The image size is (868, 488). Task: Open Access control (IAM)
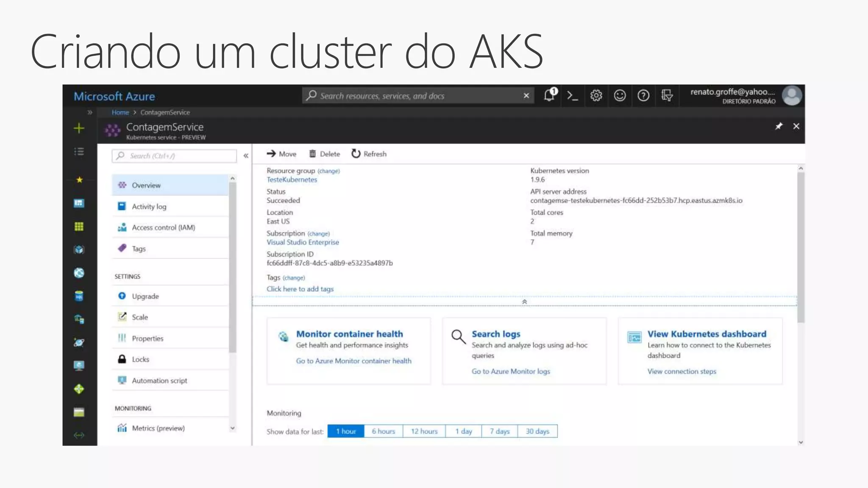coord(170,227)
